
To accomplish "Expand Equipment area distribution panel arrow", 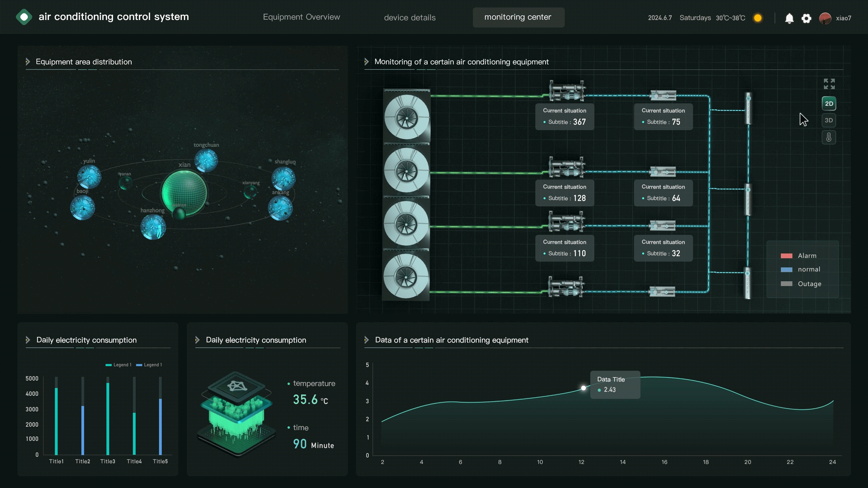I will [28, 62].
